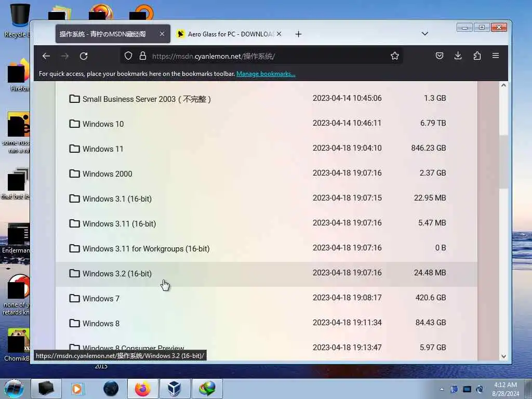Viewport: 532px width, 399px height.
Task: Open the Windows 10 folder
Action: 103,124
